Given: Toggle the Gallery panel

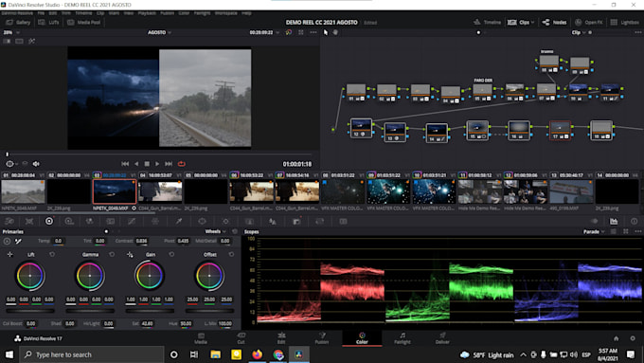Looking at the screenshot, I should click(x=19, y=22).
